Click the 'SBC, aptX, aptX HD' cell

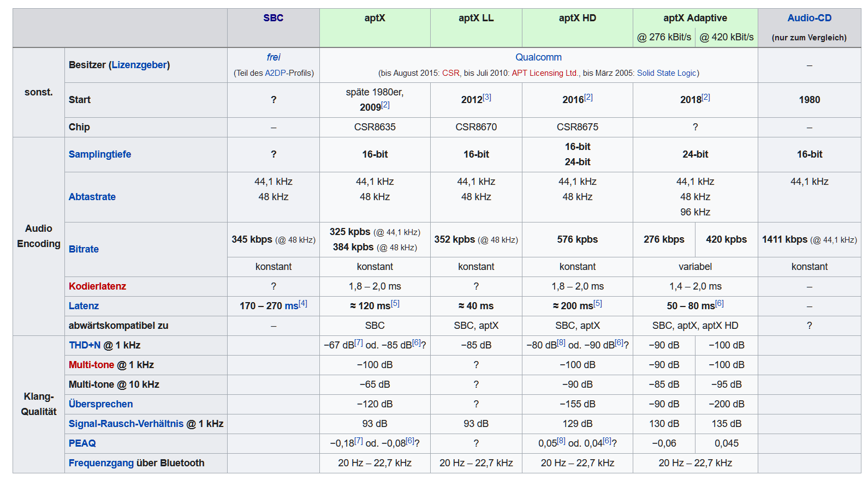coord(695,326)
